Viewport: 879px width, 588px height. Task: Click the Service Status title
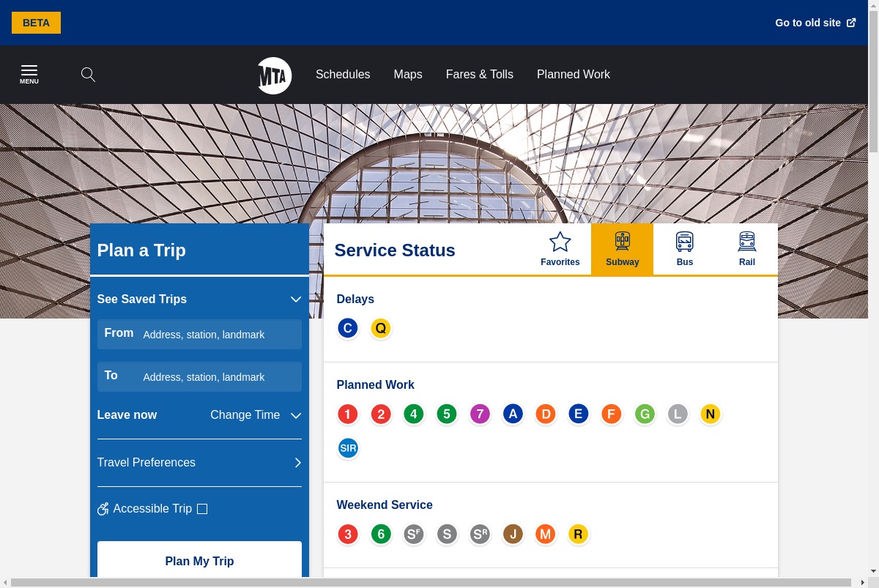coord(395,250)
